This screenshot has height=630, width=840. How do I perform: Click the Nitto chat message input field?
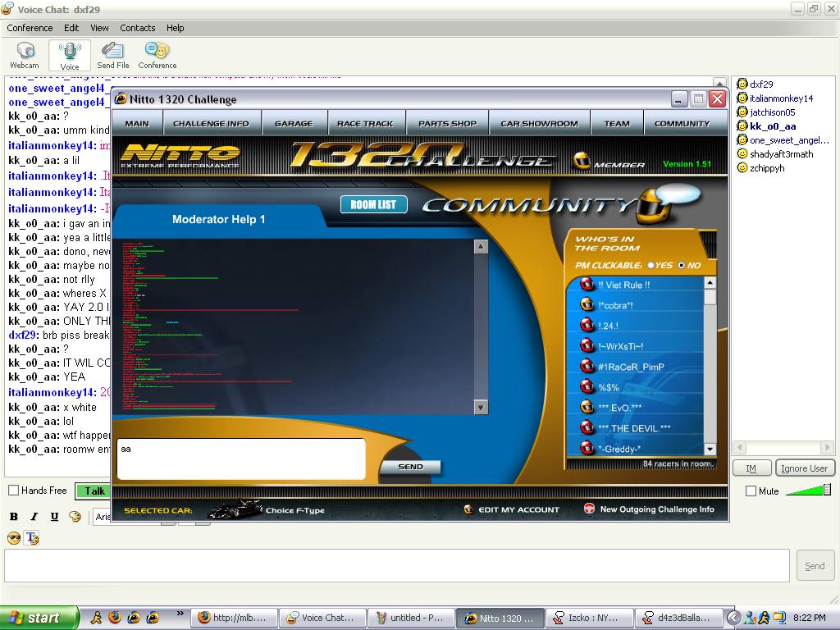pos(241,459)
